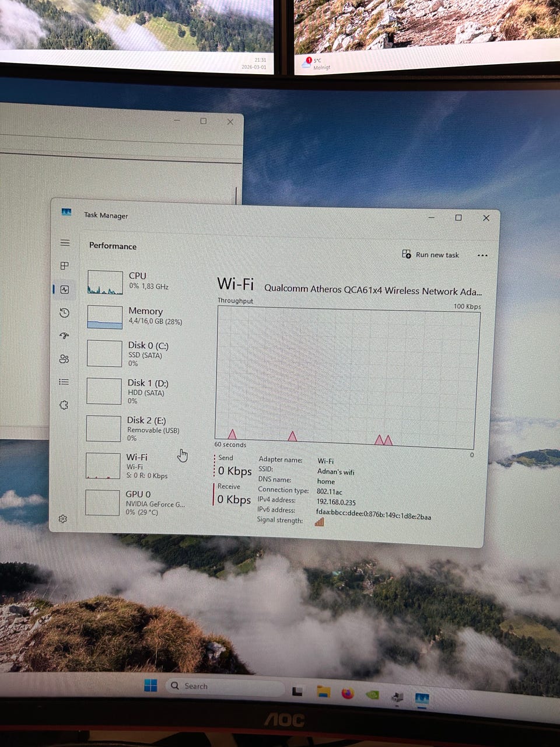Maximize the Task Manager window

coord(459,218)
